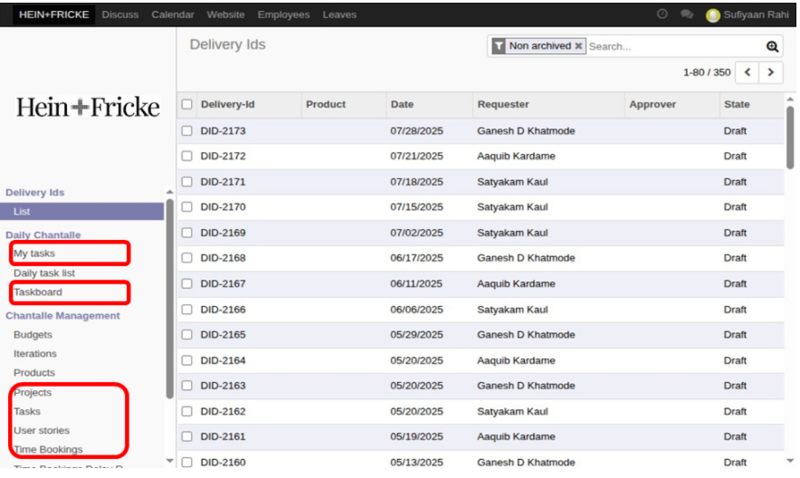Go to next page arrow
Image resolution: width=800 pixels, height=478 pixels.
click(x=772, y=73)
